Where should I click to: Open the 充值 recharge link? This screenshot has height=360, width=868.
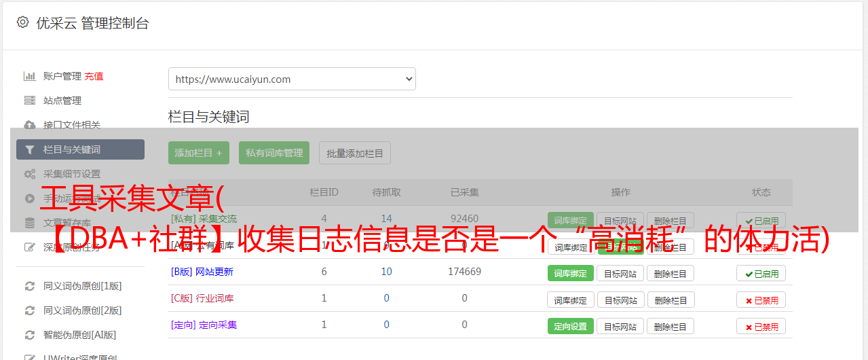(x=94, y=76)
